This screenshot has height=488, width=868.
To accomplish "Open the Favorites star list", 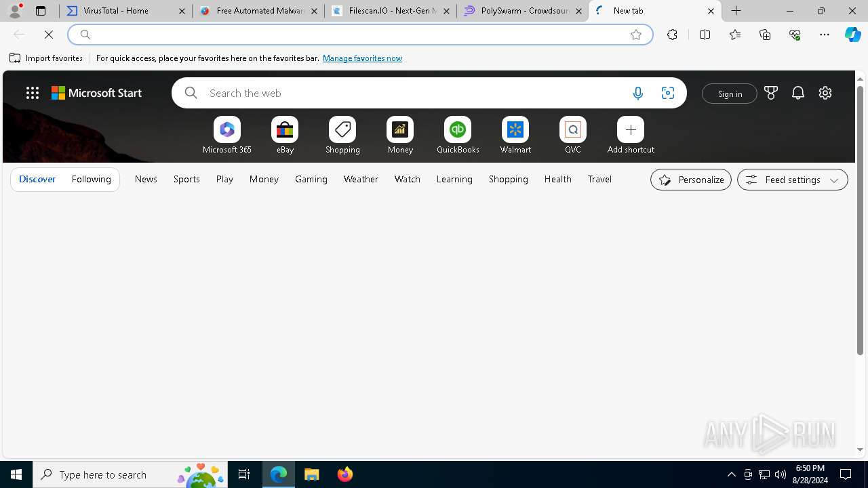I will (735, 35).
